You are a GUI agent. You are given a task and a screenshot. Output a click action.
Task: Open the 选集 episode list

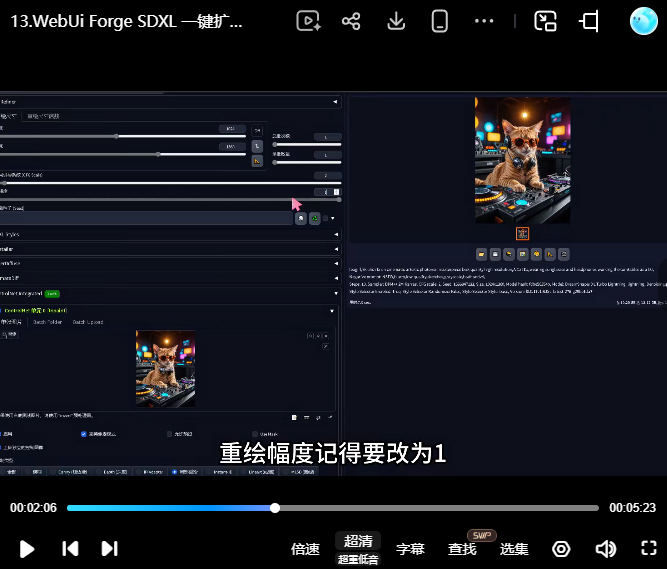(x=514, y=549)
